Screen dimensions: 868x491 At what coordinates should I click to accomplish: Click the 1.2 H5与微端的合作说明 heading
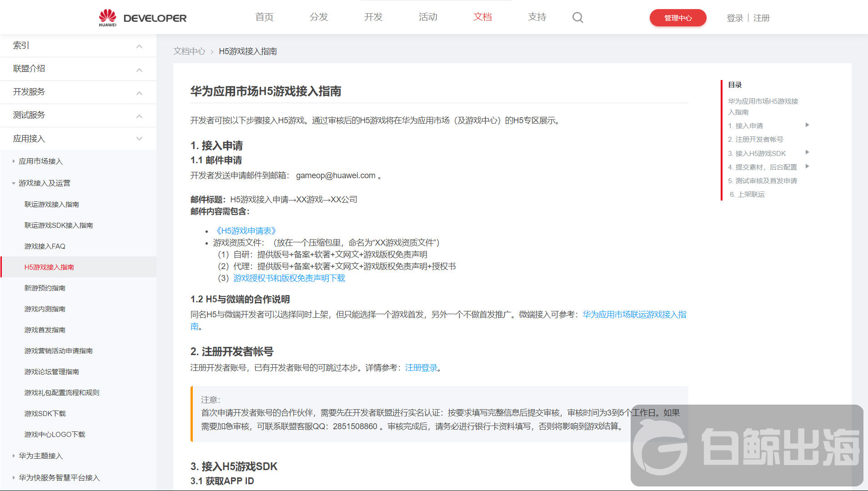240,300
